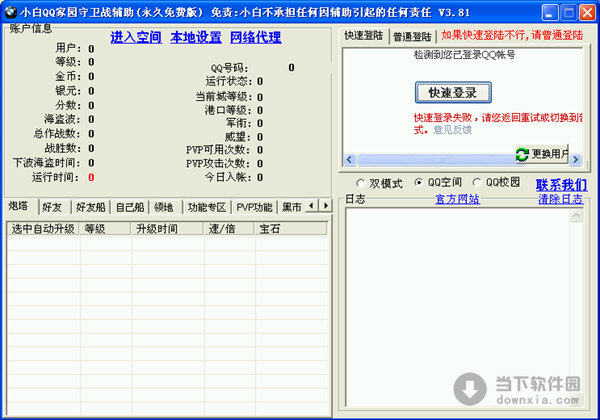Select the 炮塔 tab
Viewport: 600px width, 420px height.
[x=19, y=206]
